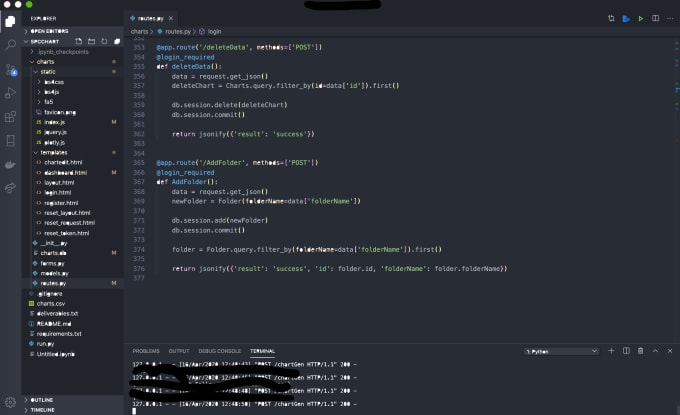
Task: Open the Docker view in the activity bar
Action: click(x=10, y=164)
